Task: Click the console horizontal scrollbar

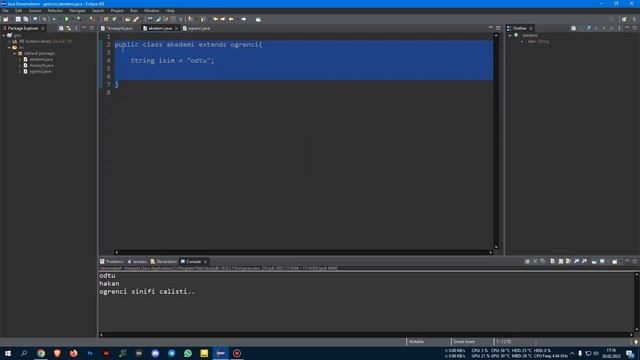Action: tap(366, 335)
